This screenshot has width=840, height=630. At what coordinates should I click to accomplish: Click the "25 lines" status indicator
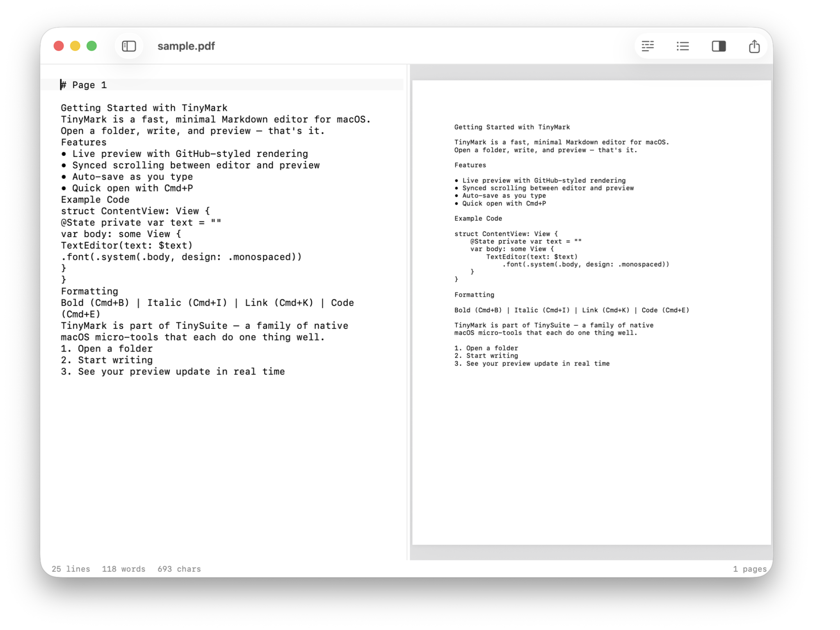click(71, 569)
